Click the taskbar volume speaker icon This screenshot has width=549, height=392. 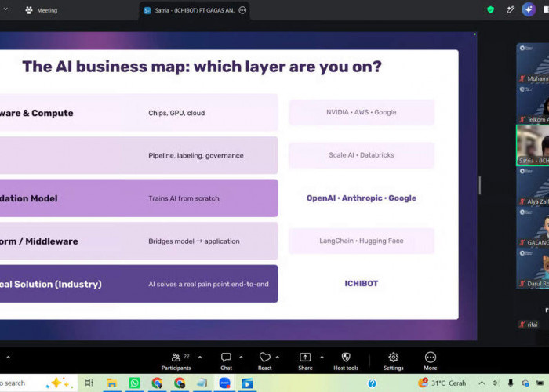(496, 383)
